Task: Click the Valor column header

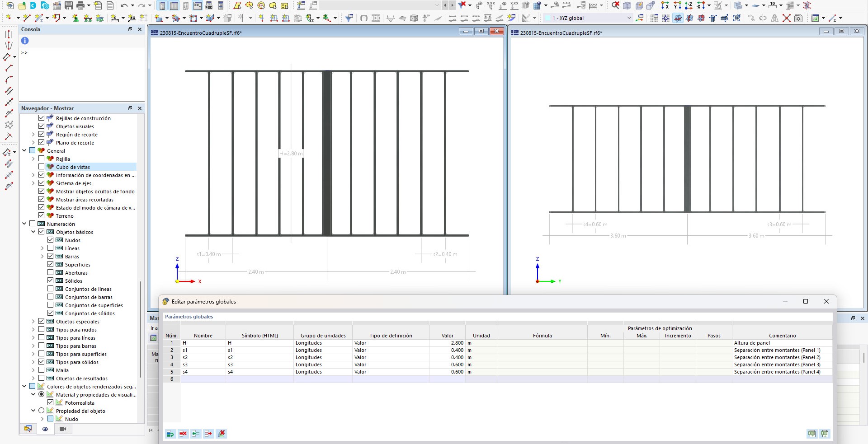Action: click(x=447, y=336)
